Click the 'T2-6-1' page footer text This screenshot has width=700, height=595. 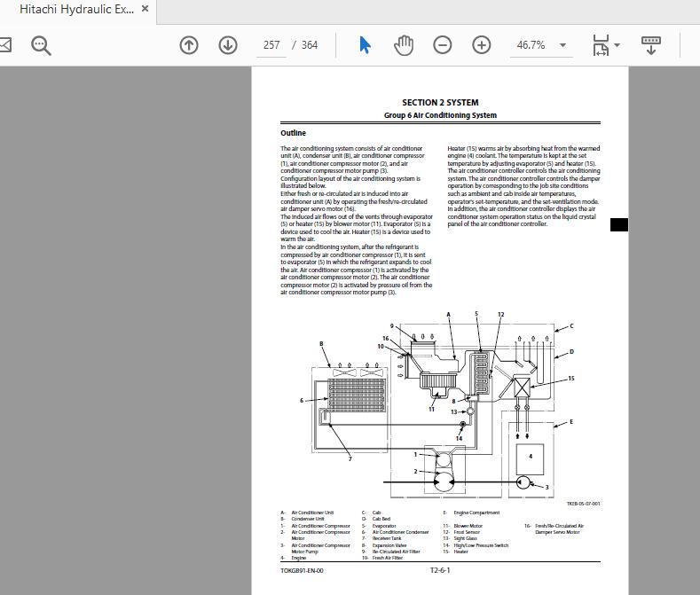440,570
